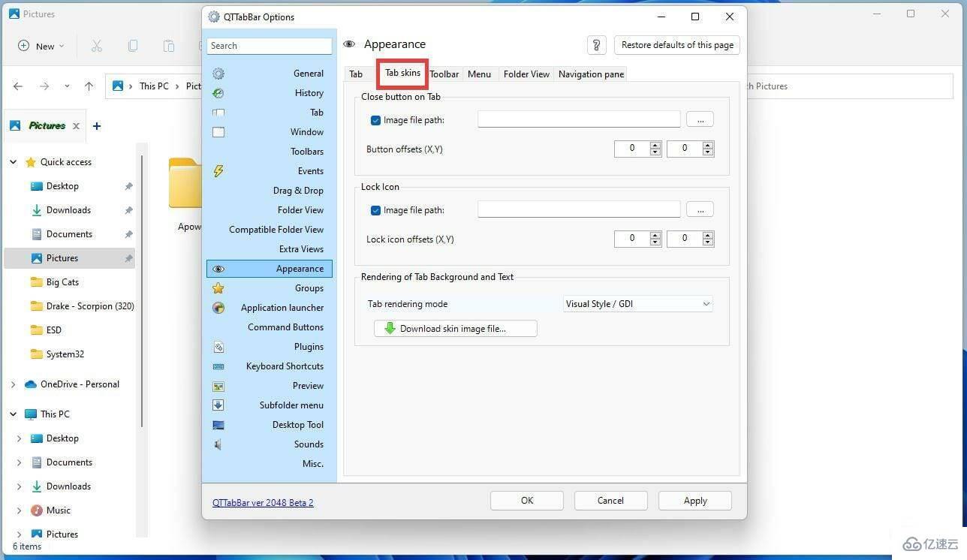
Task: Open Keyboard Shortcuts settings
Action: [269, 366]
